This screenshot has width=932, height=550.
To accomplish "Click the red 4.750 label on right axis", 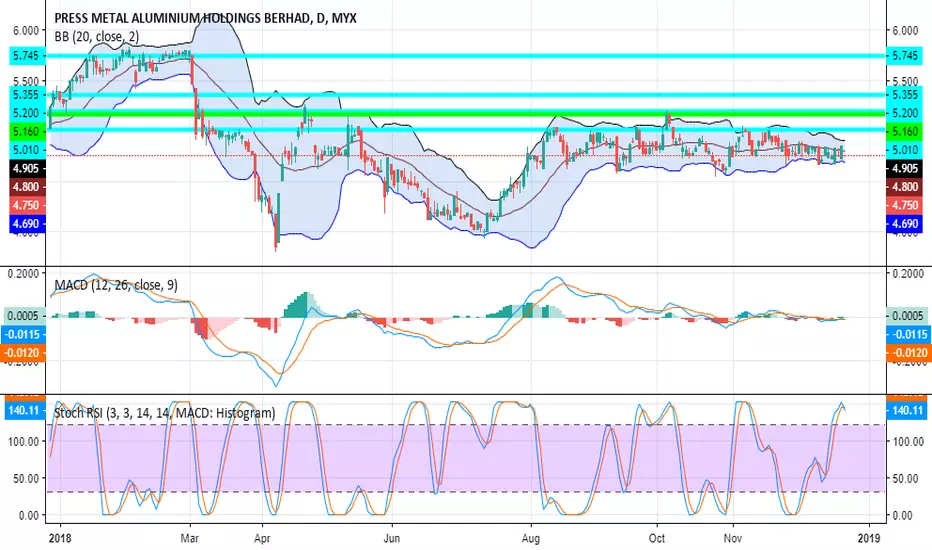I will tap(904, 205).
